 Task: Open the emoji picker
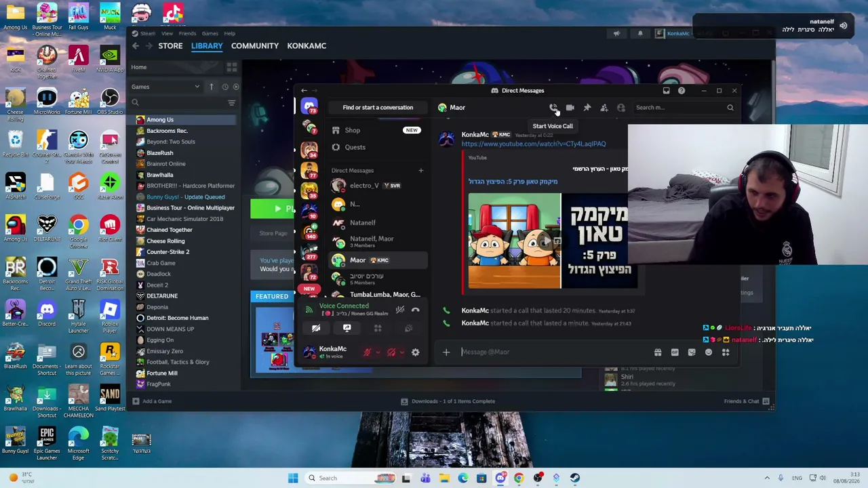[709, 352]
